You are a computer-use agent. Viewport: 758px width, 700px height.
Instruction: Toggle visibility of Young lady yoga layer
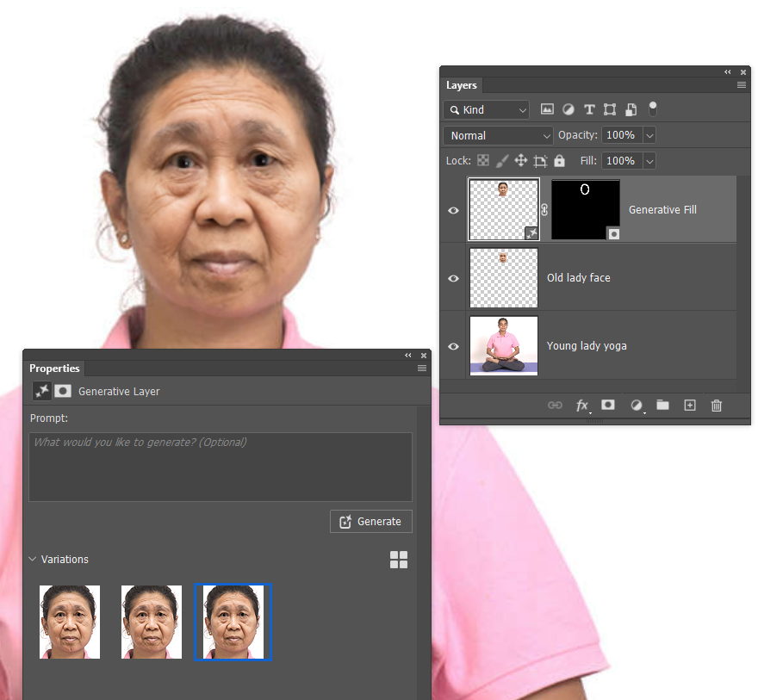pyautogui.click(x=453, y=345)
